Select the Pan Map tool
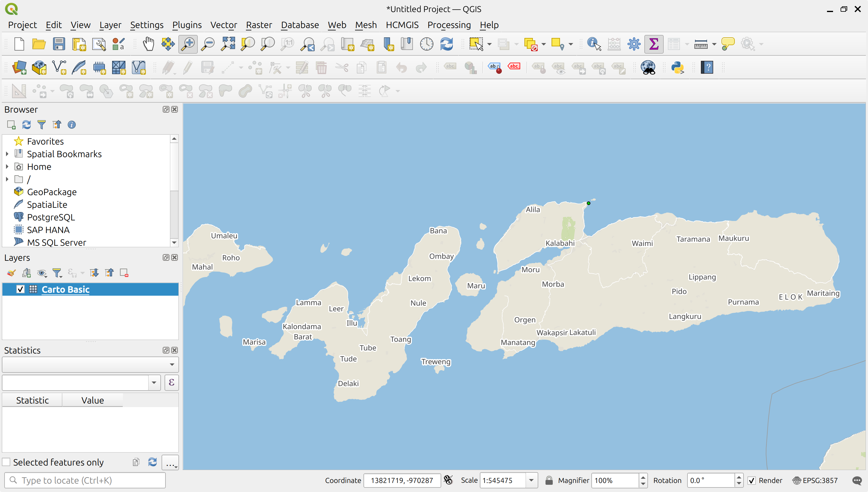This screenshot has height=492, width=868. coord(149,44)
